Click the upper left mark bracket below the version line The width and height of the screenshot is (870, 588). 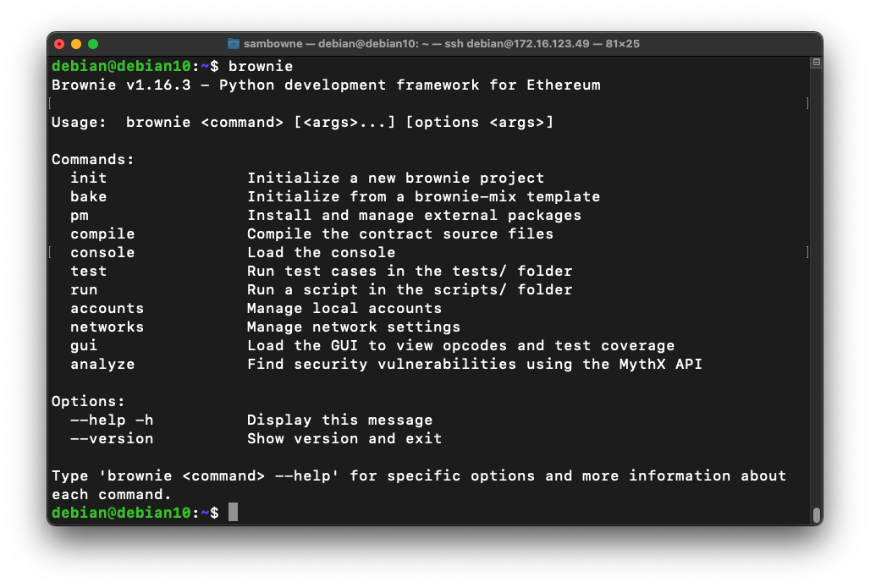(50, 103)
